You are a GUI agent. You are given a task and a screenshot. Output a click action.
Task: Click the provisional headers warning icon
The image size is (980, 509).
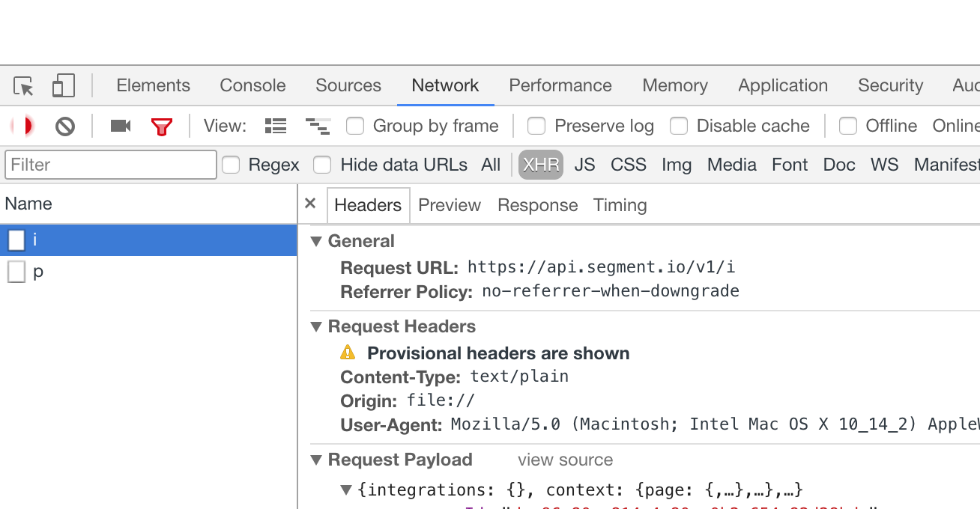[x=348, y=353]
